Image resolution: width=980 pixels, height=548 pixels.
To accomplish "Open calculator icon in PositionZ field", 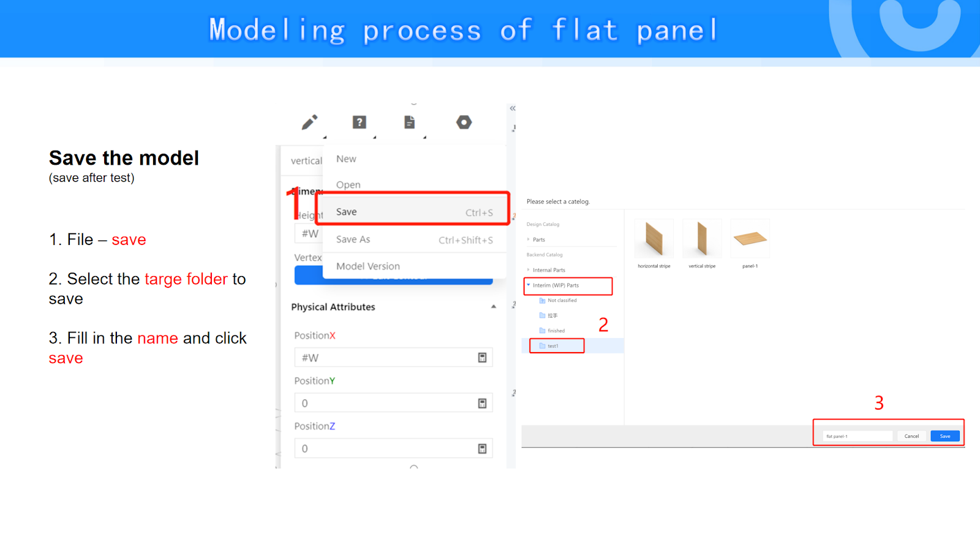I will coord(482,449).
